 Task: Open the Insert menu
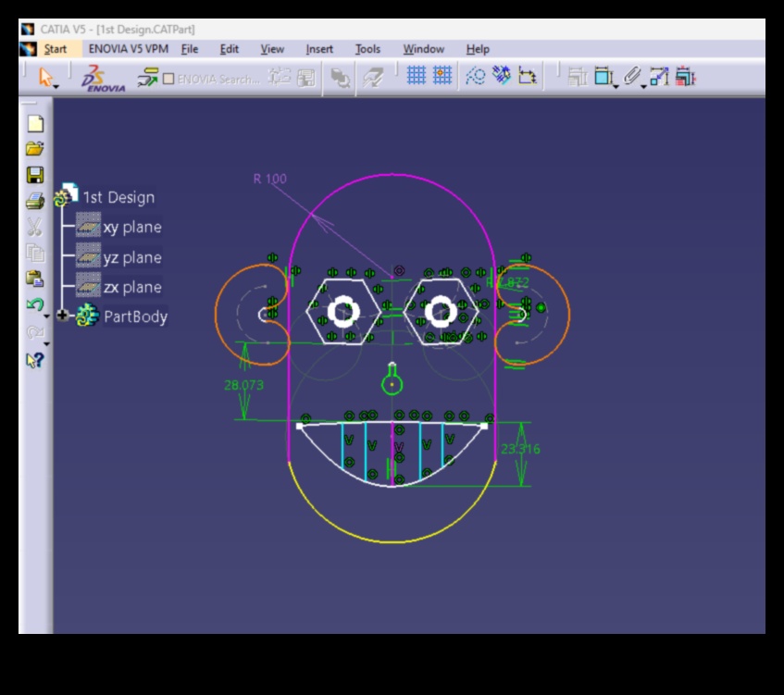coord(319,49)
